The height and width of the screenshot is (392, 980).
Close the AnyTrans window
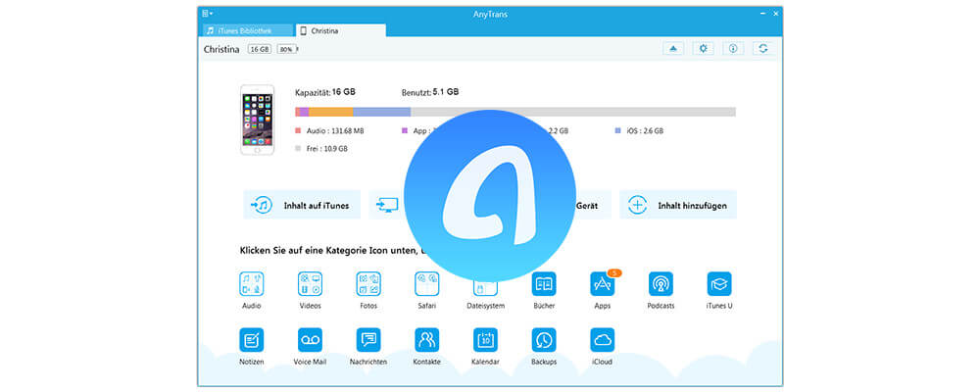pyautogui.click(x=775, y=13)
